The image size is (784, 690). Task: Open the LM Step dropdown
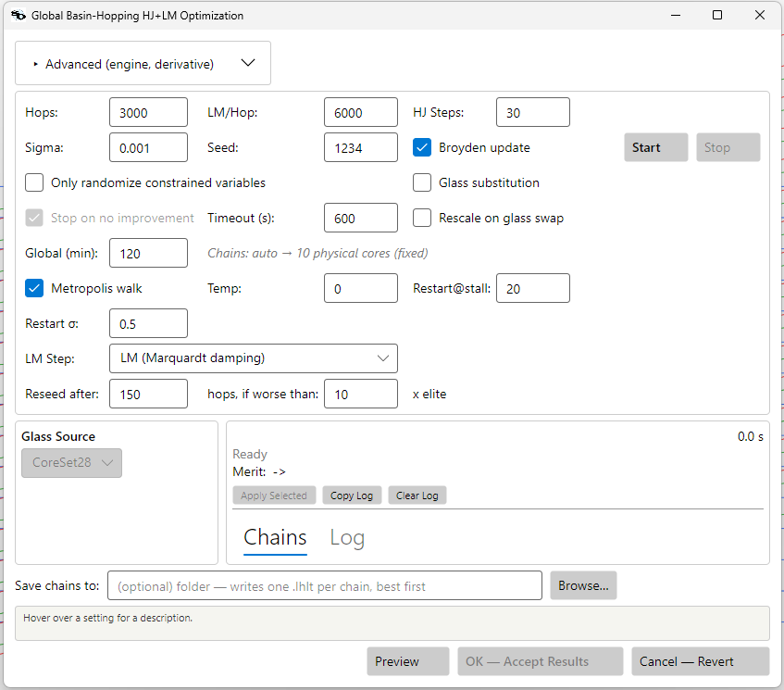(x=254, y=358)
